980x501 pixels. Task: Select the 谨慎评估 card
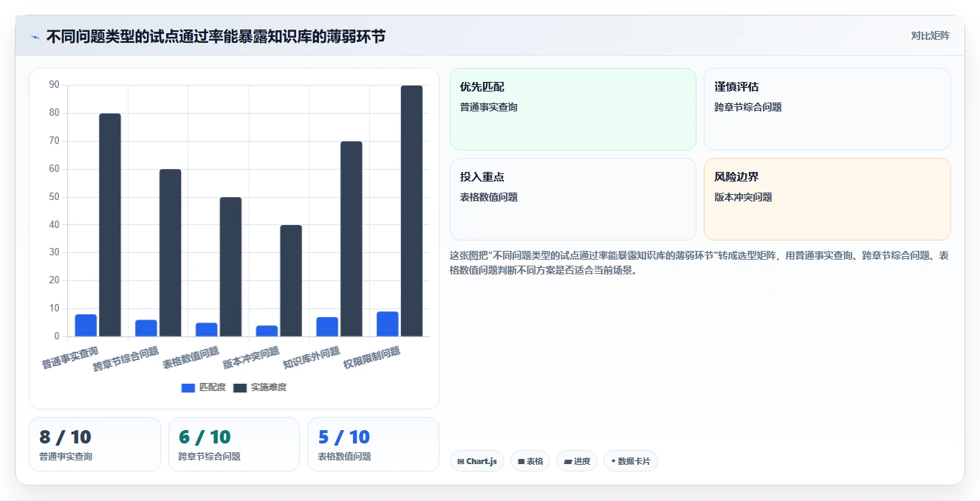click(827, 109)
